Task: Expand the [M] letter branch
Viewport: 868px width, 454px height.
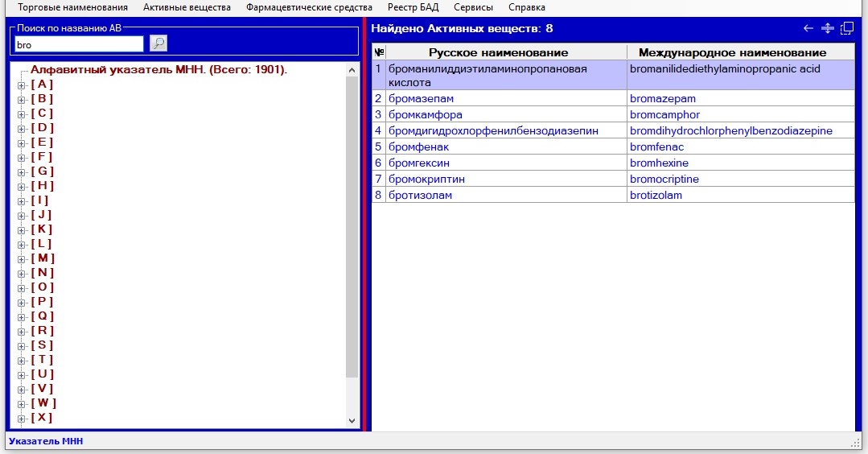Action: (x=22, y=258)
